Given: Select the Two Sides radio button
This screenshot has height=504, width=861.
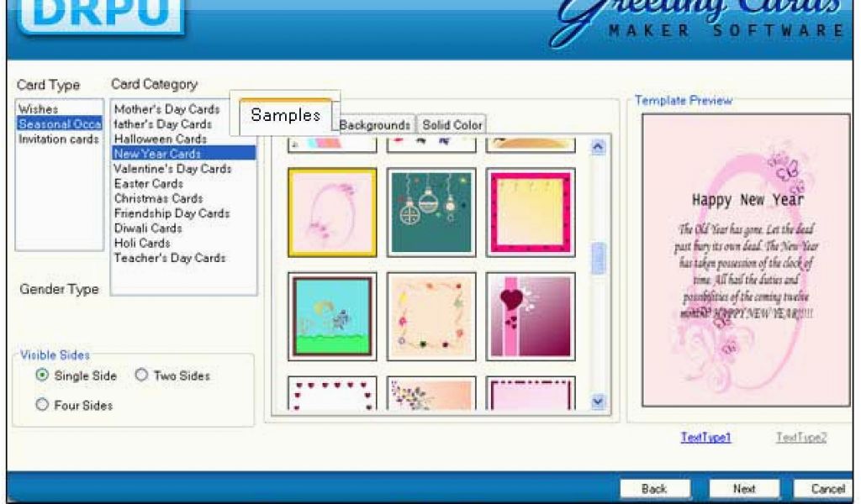Looking at the screenshot, I should click(x=141, y=376).
